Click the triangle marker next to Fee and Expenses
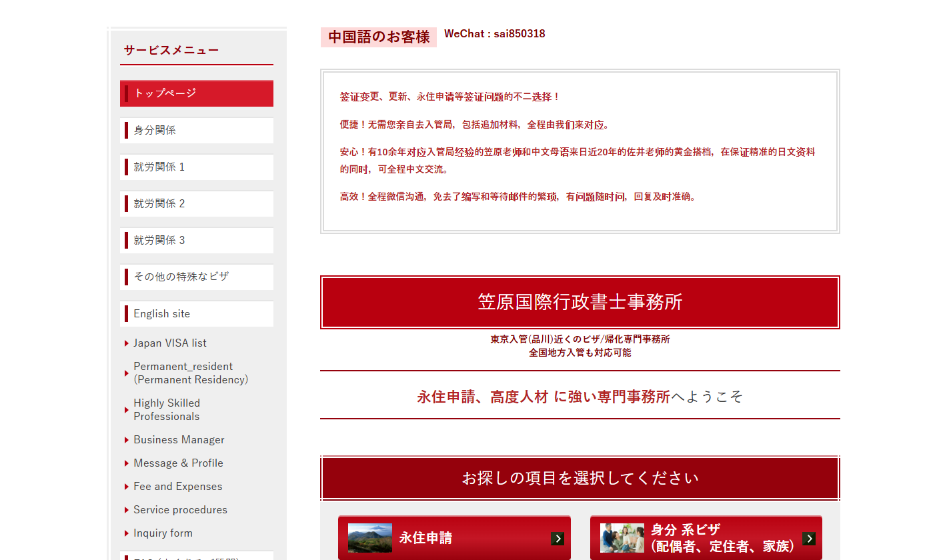The height and width of the screenshot is (560, 947). (127, 486)
